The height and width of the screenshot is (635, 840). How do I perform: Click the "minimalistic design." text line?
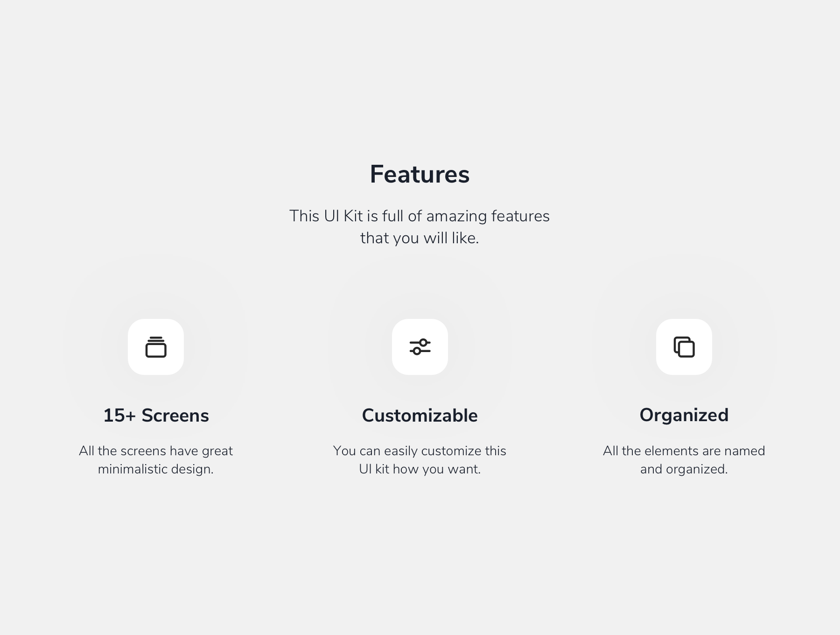[x=156, y=469]
